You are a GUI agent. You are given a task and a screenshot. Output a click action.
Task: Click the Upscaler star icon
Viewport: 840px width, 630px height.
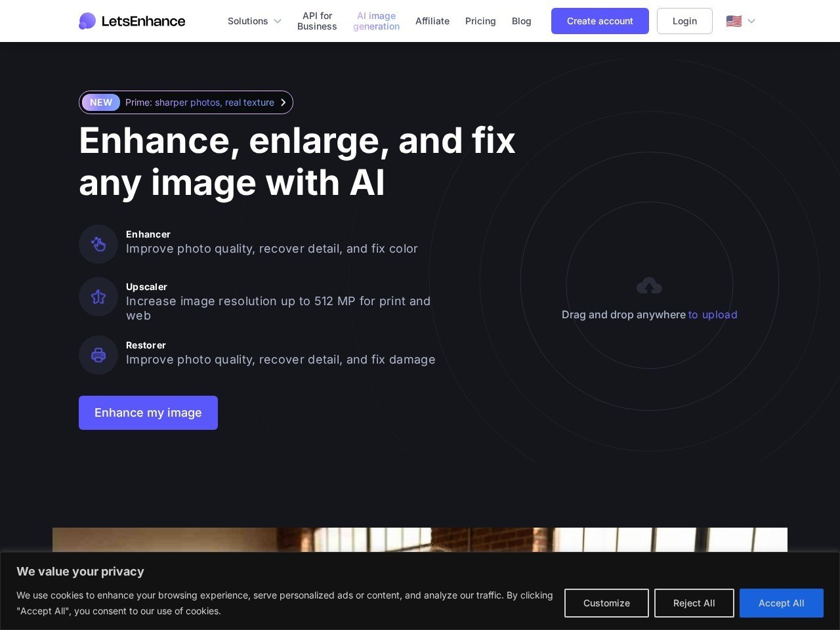[98, 297]
